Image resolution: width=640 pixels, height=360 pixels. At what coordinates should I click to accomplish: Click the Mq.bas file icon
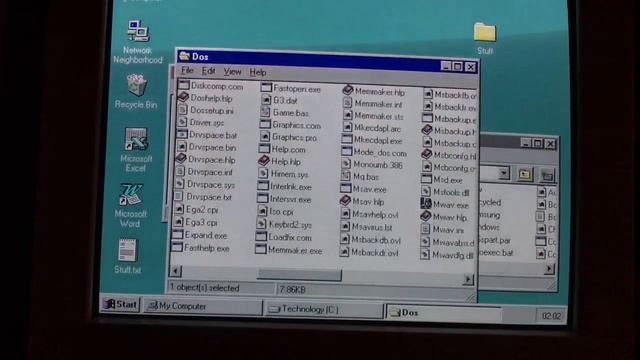click(346, 176)
